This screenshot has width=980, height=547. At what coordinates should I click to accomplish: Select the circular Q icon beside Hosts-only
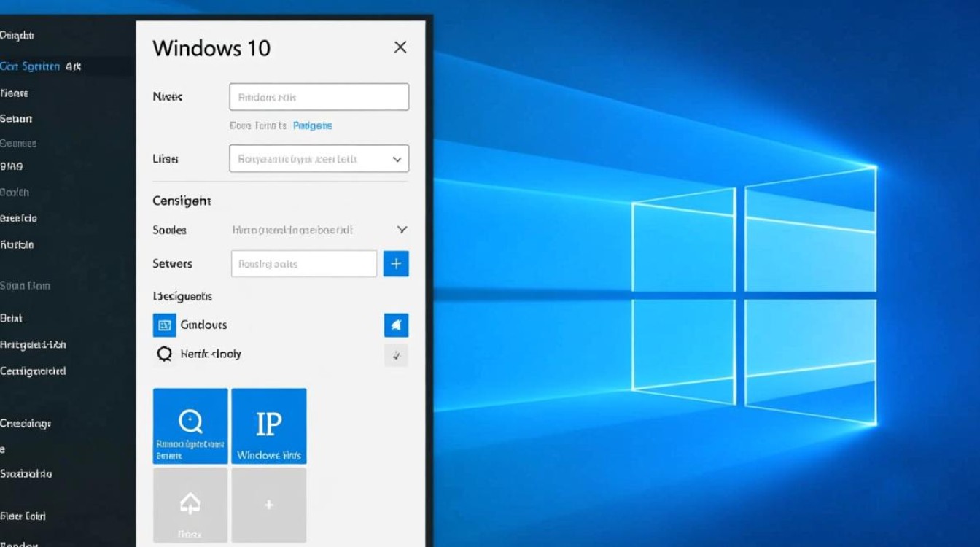coord(164,354)
